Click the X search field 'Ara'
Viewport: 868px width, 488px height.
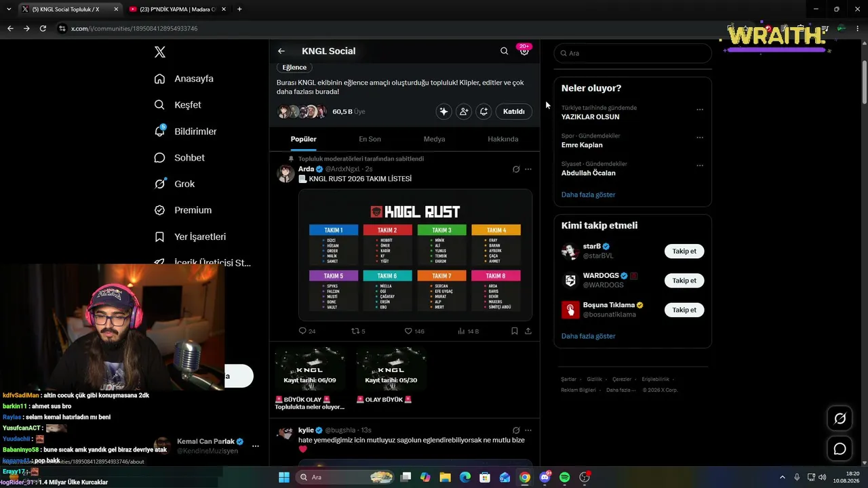click(633, 53)
